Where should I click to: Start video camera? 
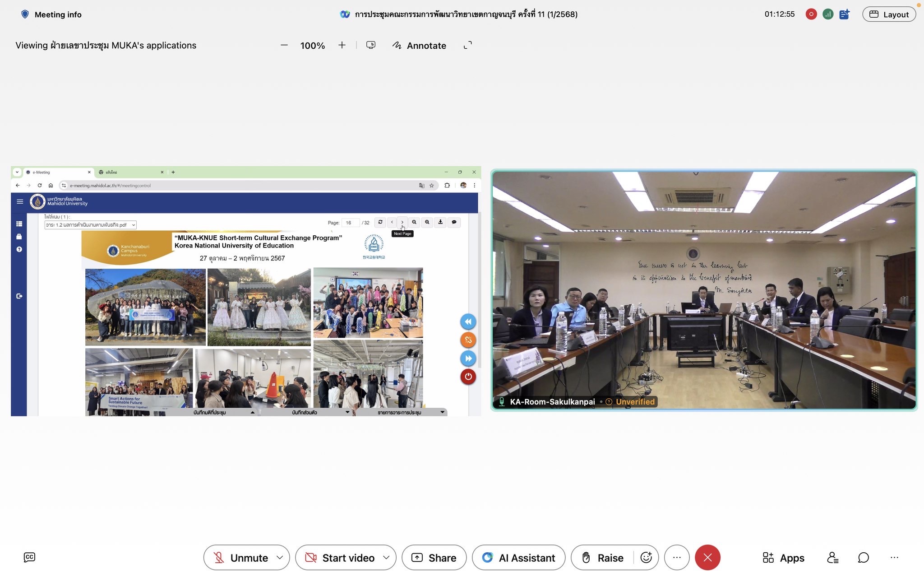pos(339,558)
